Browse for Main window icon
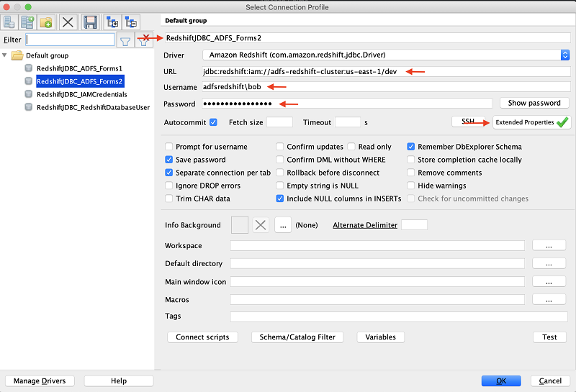 pos(549,281)
